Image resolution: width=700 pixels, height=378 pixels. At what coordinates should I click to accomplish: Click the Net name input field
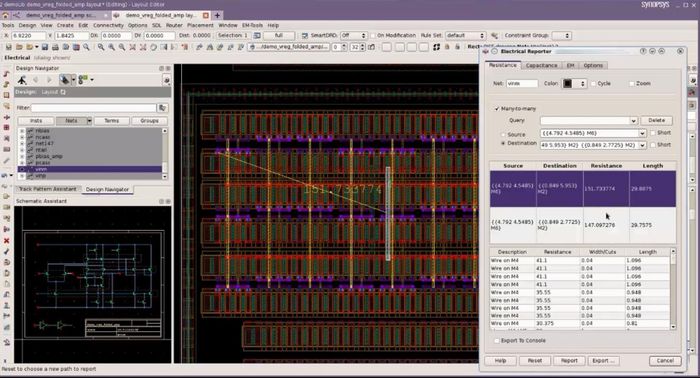(x=522, y=83)
